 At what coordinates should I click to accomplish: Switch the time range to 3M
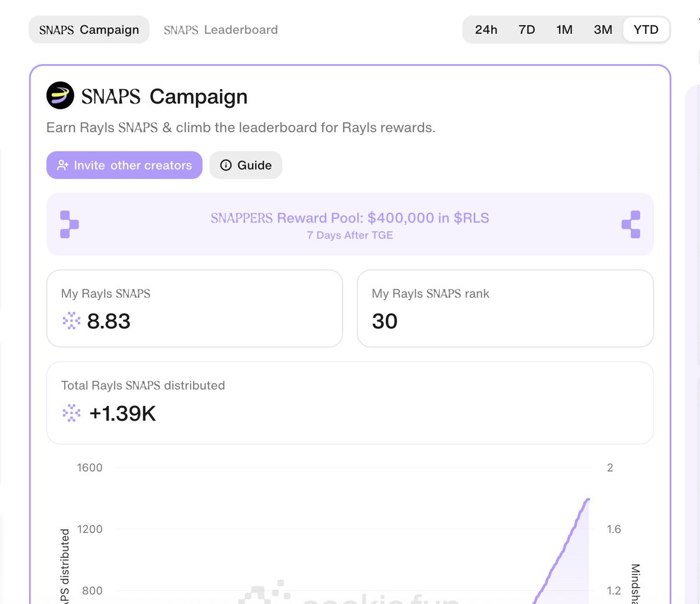[x=603, y=30]
